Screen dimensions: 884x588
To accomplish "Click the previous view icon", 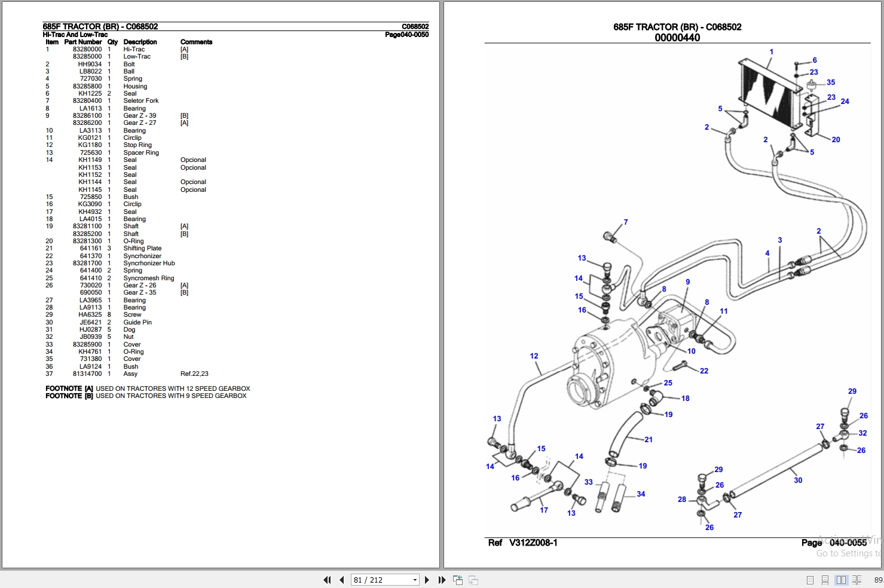I will click(x=458, y=580).
